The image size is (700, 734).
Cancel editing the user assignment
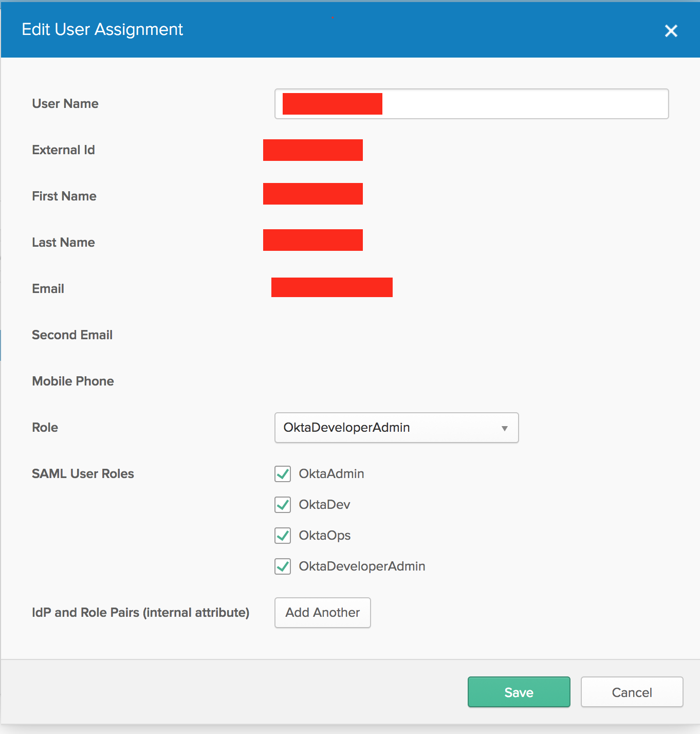click(632, 692)
